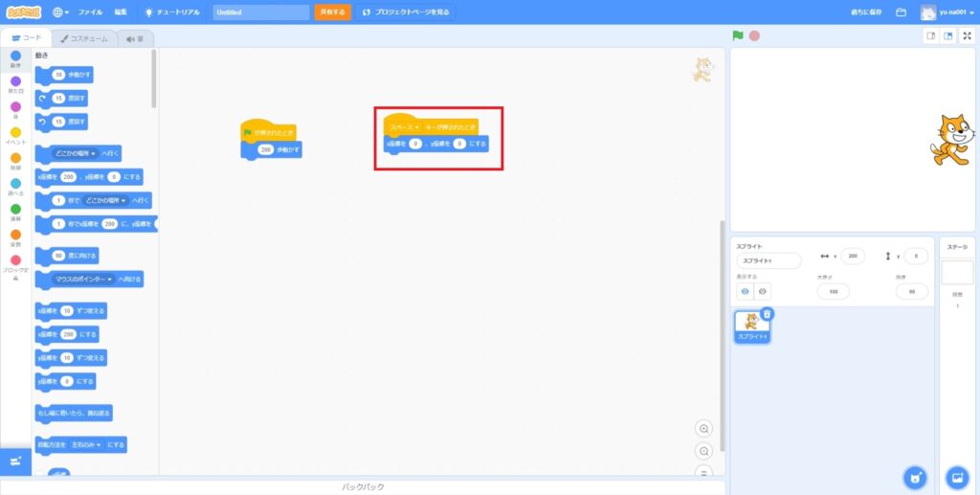Image resolution: width=980 pixels, height=495 pixels.
Task: Open the yu-na001 account dropdown
Action: point(947,11)
